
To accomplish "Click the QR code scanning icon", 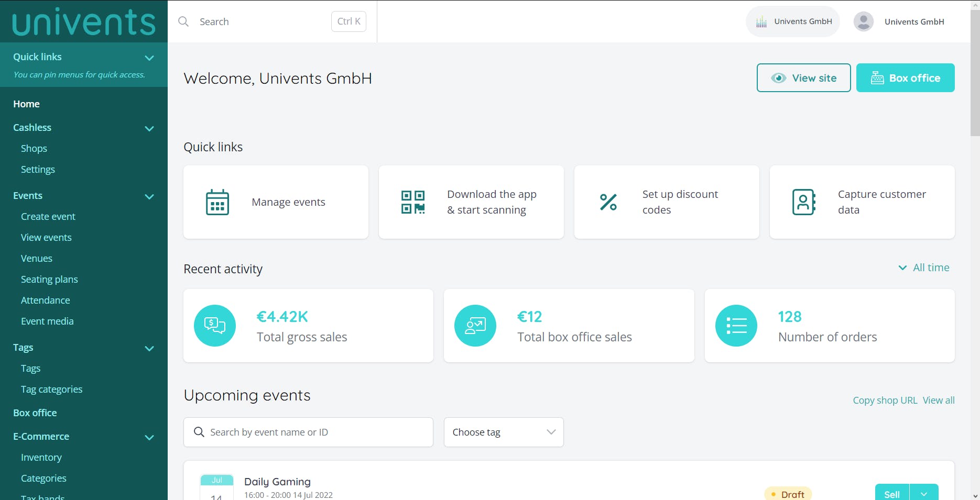I will point(413,202).
